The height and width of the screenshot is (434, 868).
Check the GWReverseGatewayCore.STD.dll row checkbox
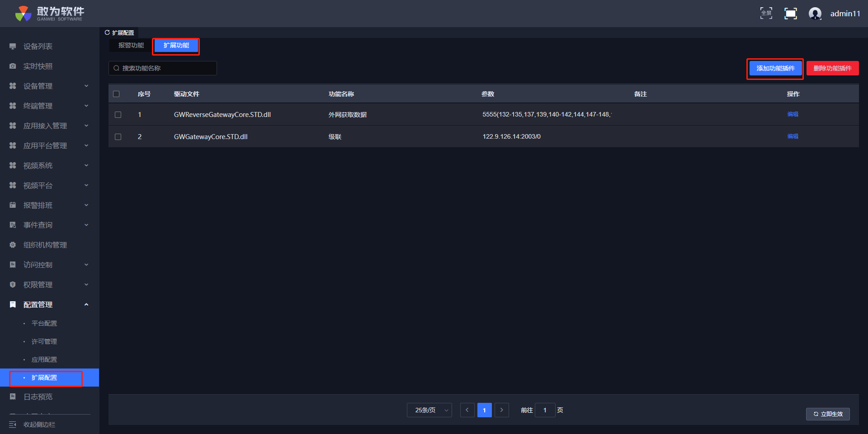coord(118,115)
